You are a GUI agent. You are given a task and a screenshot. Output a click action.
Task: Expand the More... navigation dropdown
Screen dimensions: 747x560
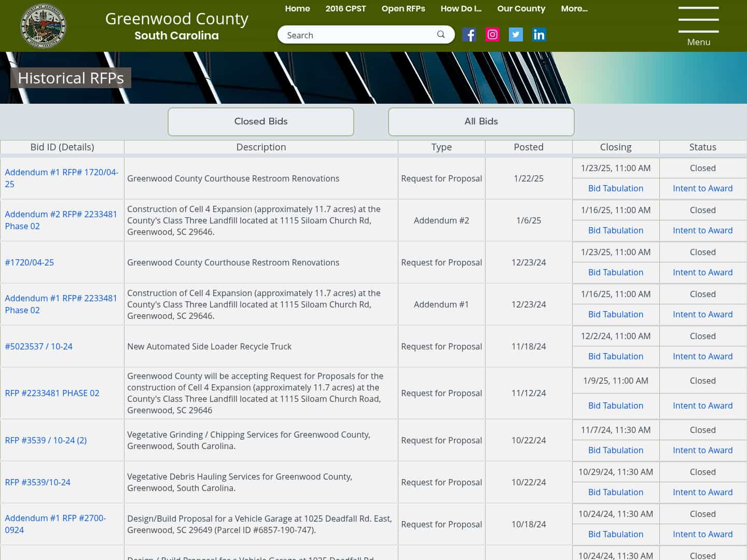coord(574,8)
